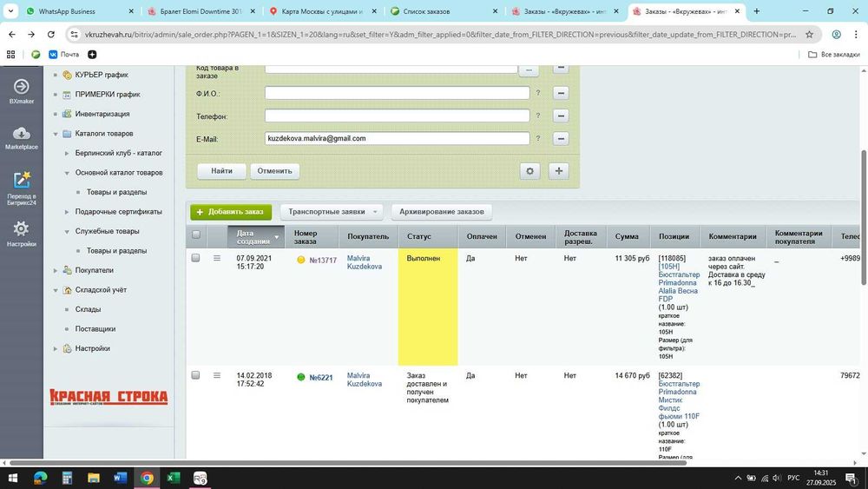Open filter settings gear button
The width and height of the screenshot is (868, 489).
tap(529, 171)
